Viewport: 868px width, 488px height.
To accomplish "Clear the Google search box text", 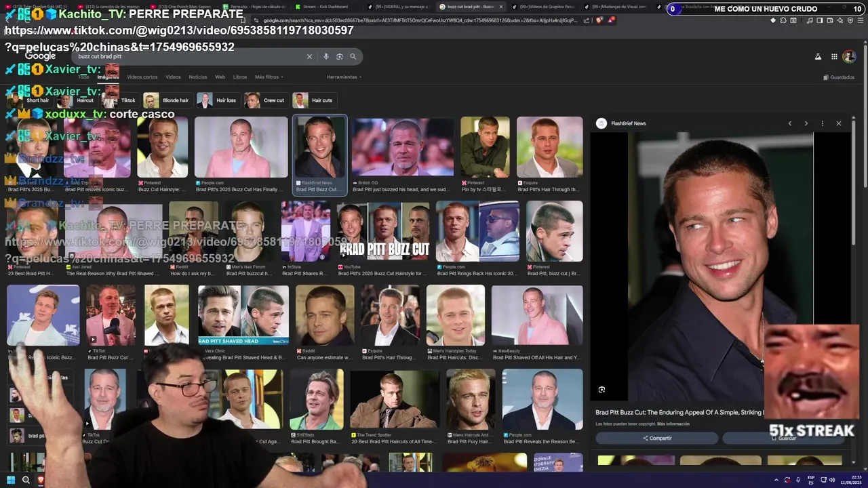I will (309, 57).
